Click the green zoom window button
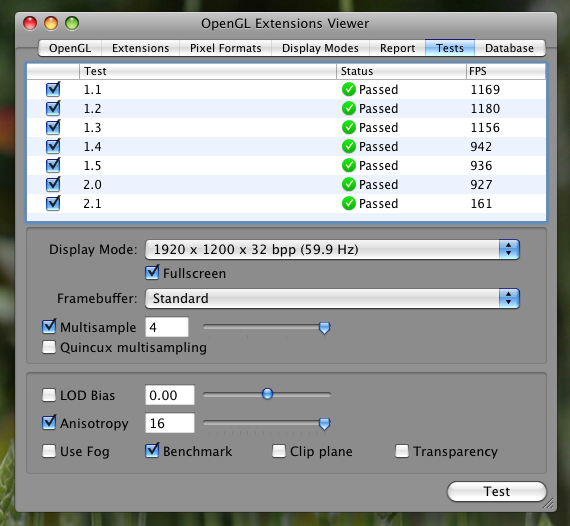The image size is (570, 526). click(72, 23)
